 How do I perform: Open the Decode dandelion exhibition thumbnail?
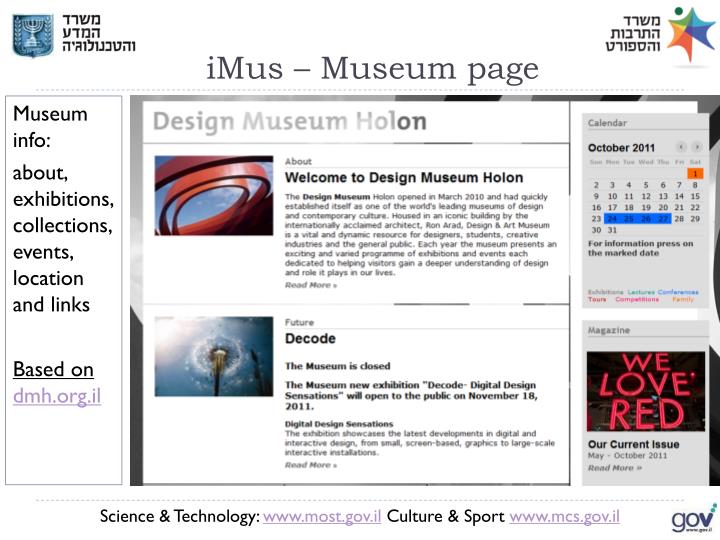pos(214,356)
